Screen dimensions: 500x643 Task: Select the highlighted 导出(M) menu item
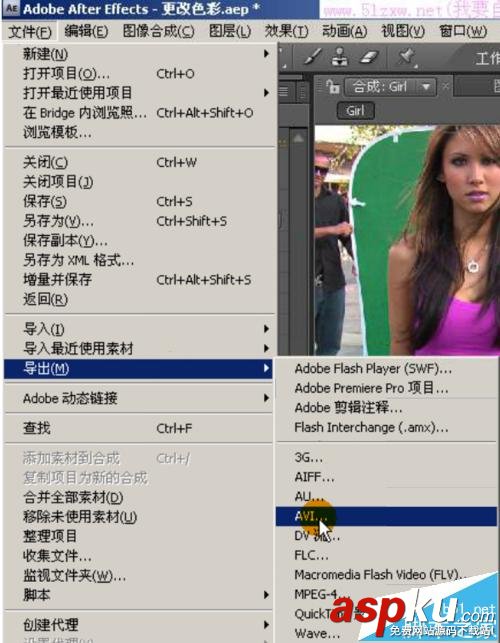(138, 369)
